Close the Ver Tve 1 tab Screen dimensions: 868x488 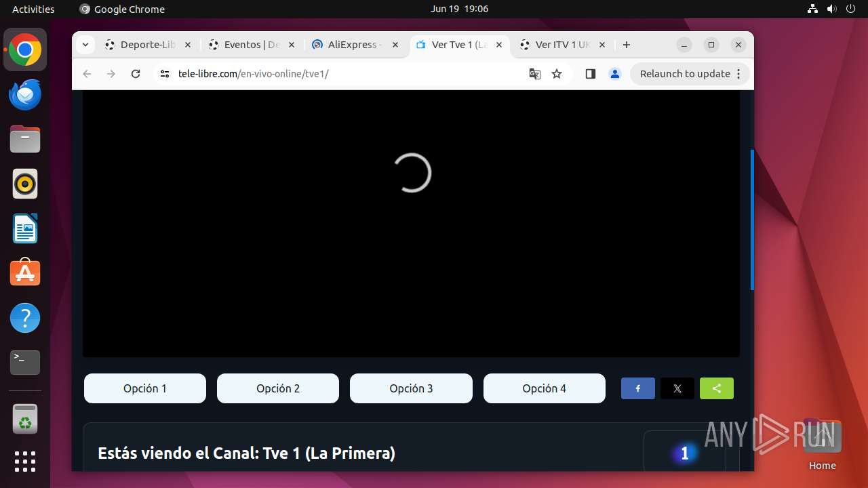tap(499, 45)
